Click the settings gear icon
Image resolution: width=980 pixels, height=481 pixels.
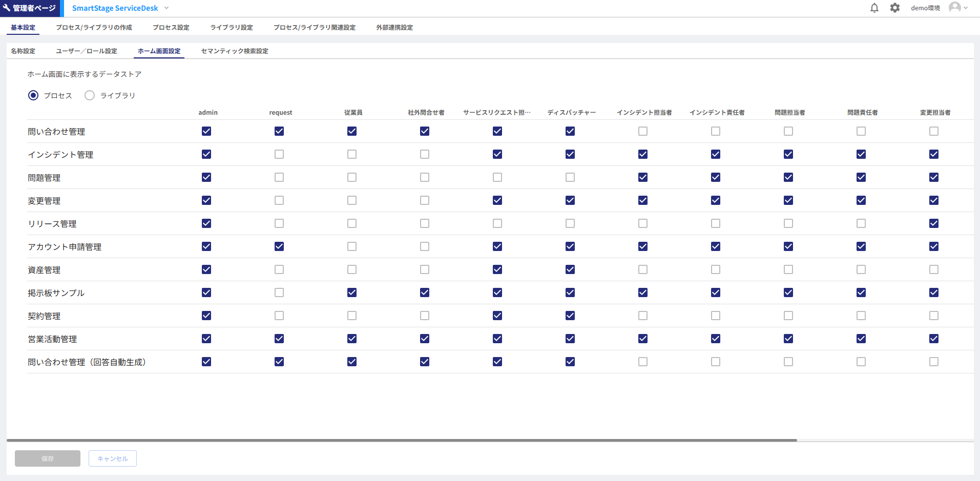[x=895, y=8]
